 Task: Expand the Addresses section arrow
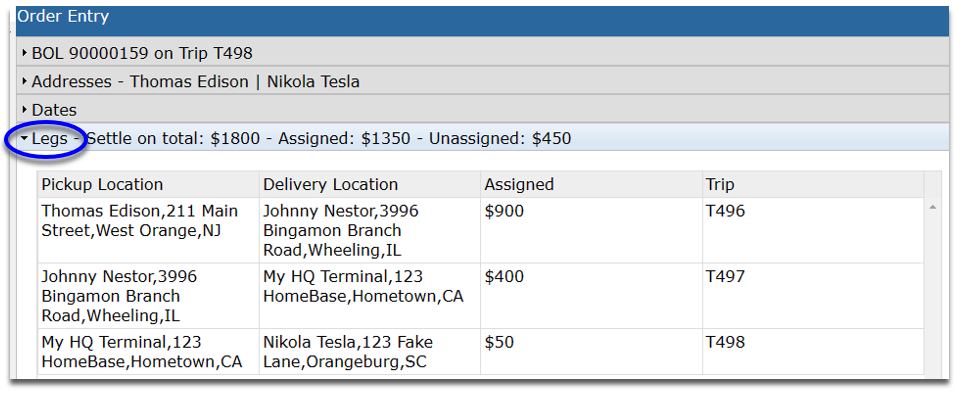click(x=25, y=82)
